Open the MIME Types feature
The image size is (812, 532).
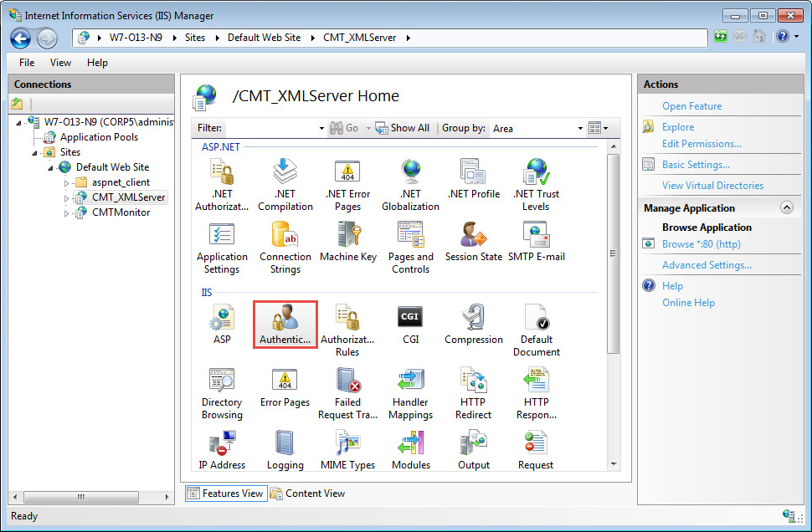click(x=347, y=450)
